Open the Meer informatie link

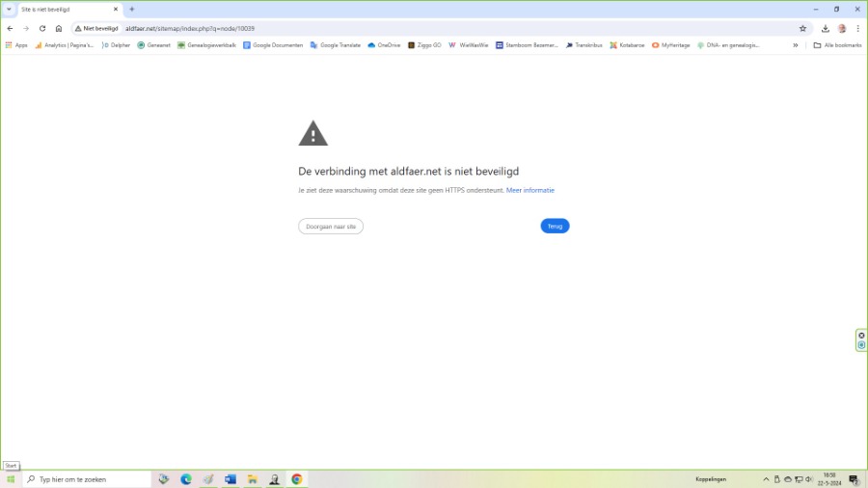coord(530,190)
